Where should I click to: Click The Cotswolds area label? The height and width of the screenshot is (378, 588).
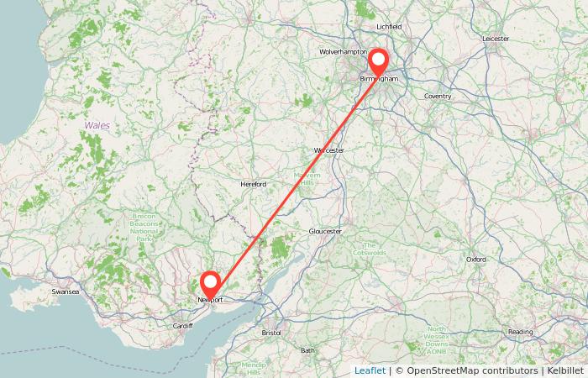click(370, 249)
